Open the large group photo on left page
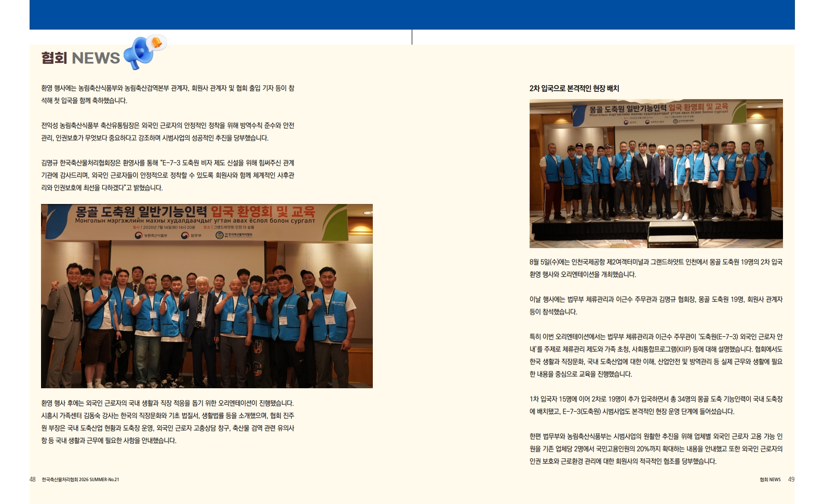Viewport: 824px width, 504px height. 207,296
